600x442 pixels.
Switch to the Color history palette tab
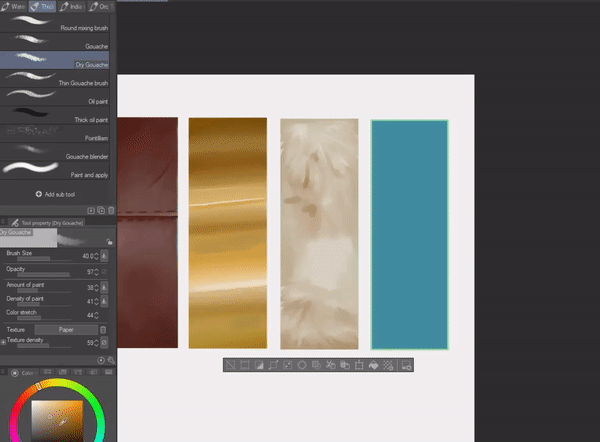click(109, 372)
